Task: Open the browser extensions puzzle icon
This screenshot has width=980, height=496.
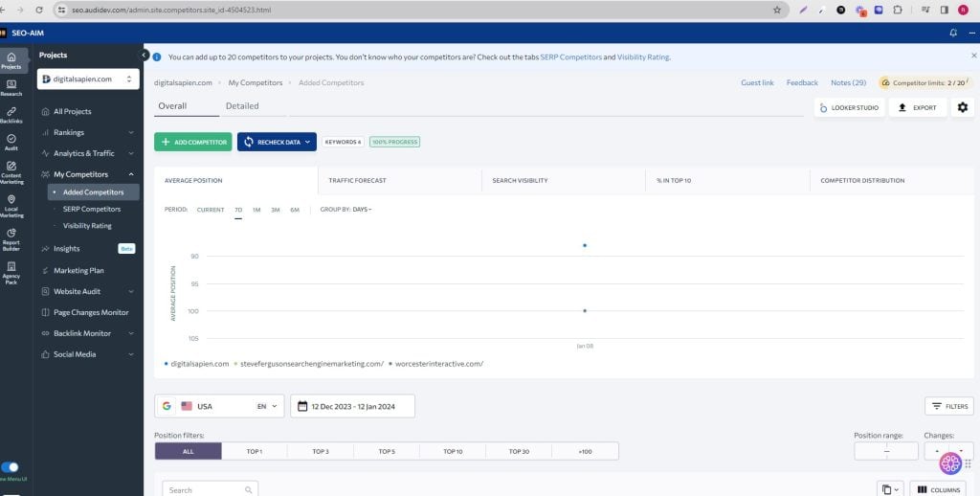Action: click(x=898, y=10)
